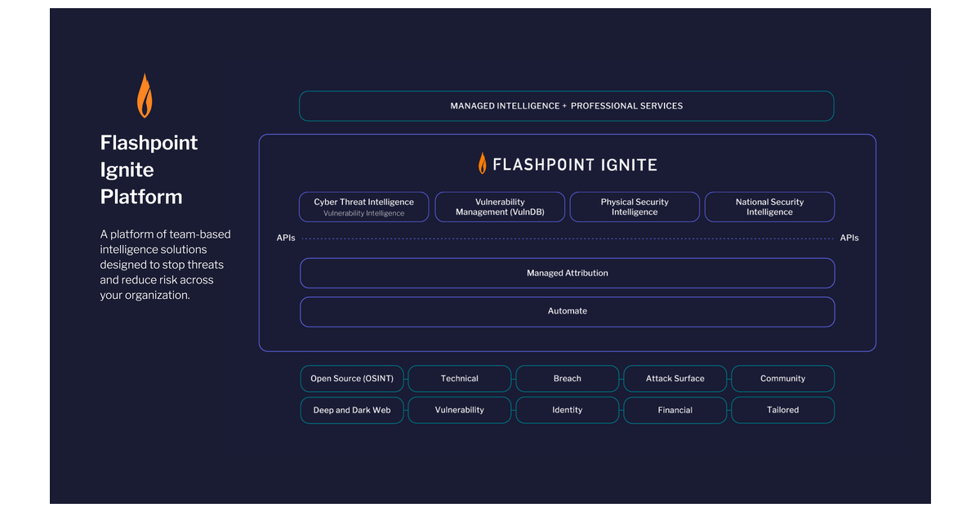Click the left APIs label
Screen dimensions: 980x512
pyautogui.click(x=286, y=238)
